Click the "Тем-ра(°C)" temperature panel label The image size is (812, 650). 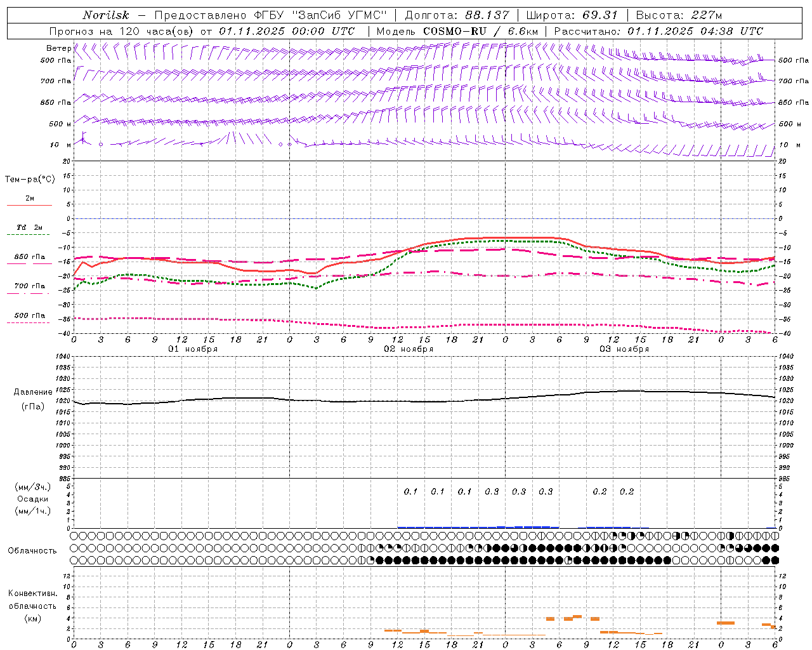coord(30,180)
